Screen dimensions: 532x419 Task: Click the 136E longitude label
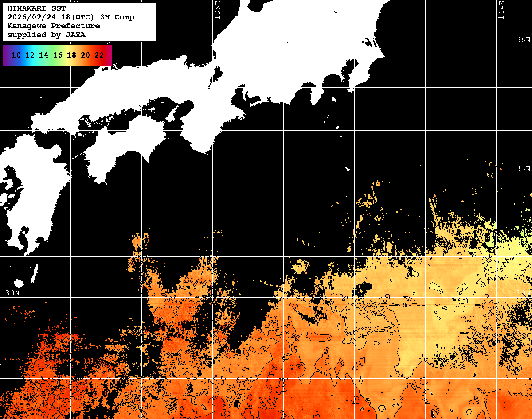pos(217,10)
